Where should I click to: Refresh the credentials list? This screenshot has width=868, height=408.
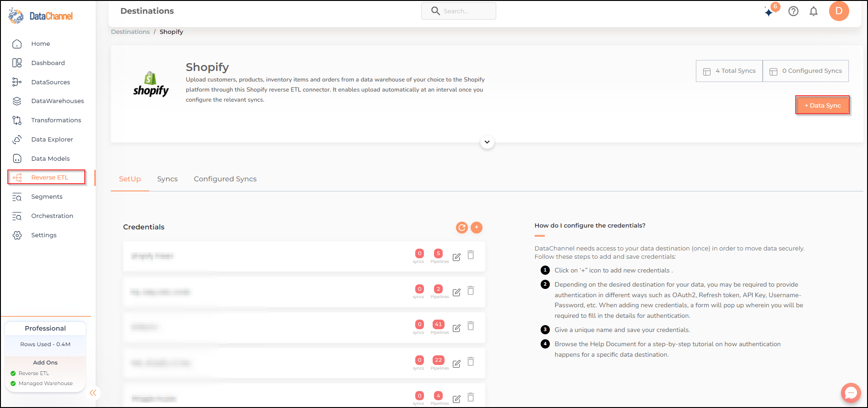pyautogui.click(x=462, y=228)
